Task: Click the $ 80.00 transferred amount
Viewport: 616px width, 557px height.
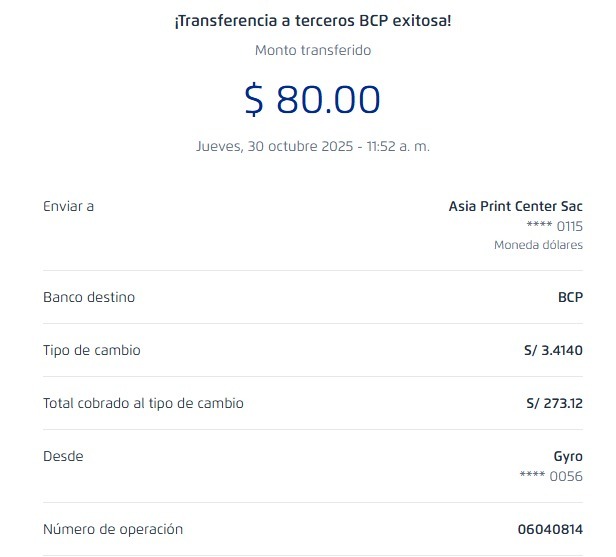Action: click(x=312, y=100)
